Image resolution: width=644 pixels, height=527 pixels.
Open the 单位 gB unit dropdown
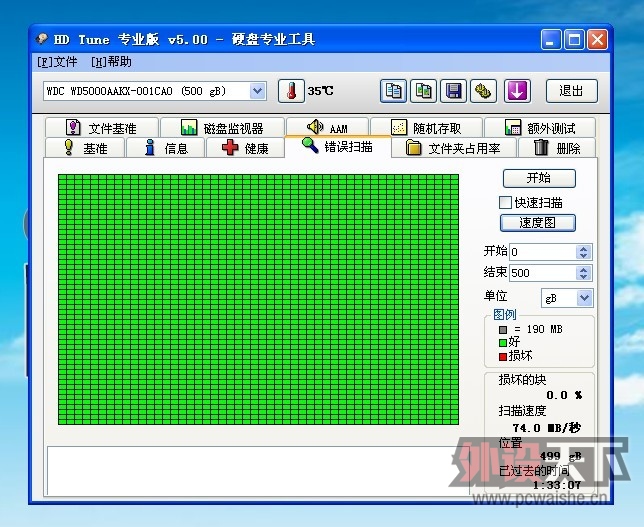pyautogui.click(x=584, y=298)
